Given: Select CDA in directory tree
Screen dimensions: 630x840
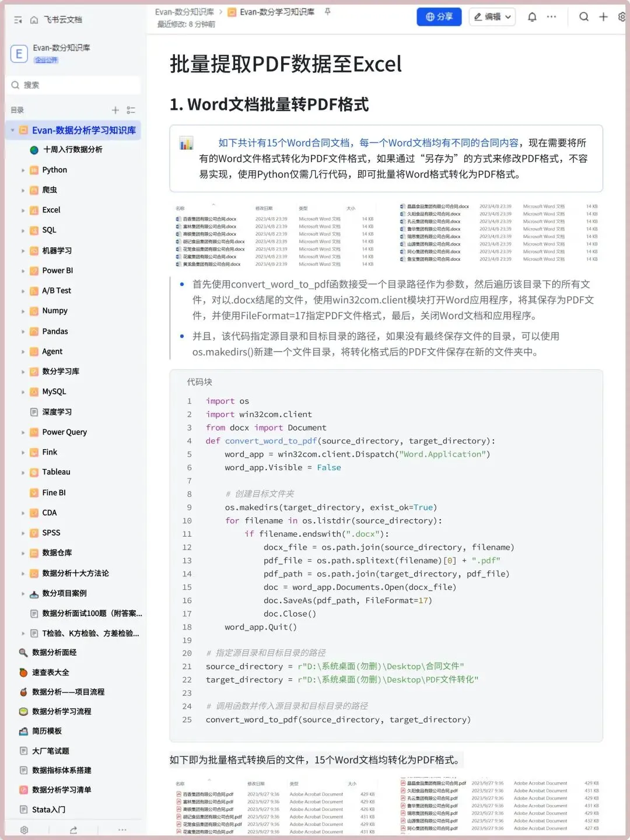Looking at the screenshot, I should click(50, 513).
